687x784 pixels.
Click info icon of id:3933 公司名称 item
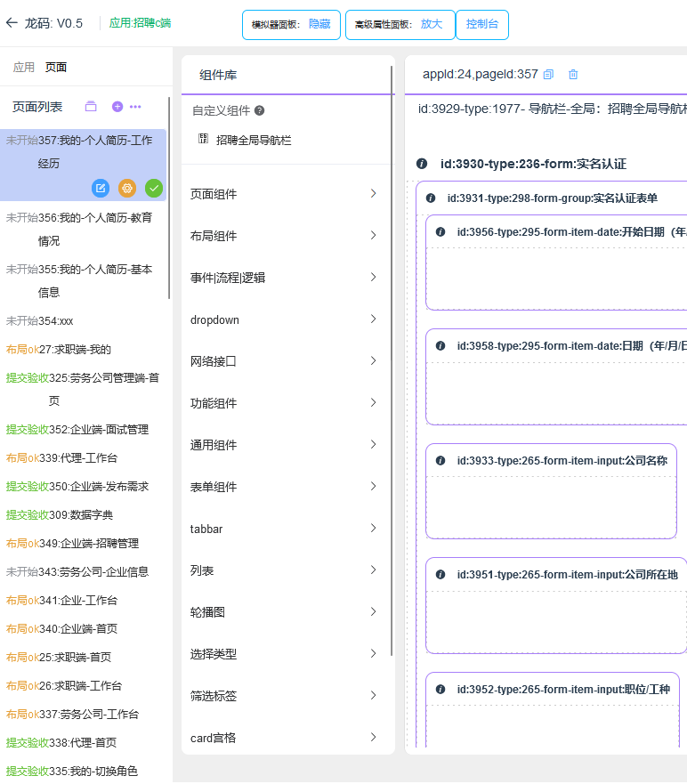pyautogui.click(x=440, y=460)
